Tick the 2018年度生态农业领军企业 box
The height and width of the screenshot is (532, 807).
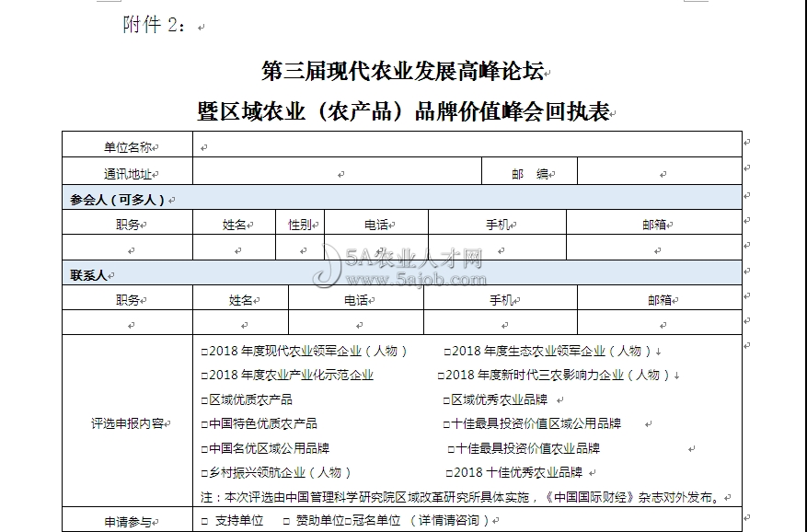click(447, 351)
